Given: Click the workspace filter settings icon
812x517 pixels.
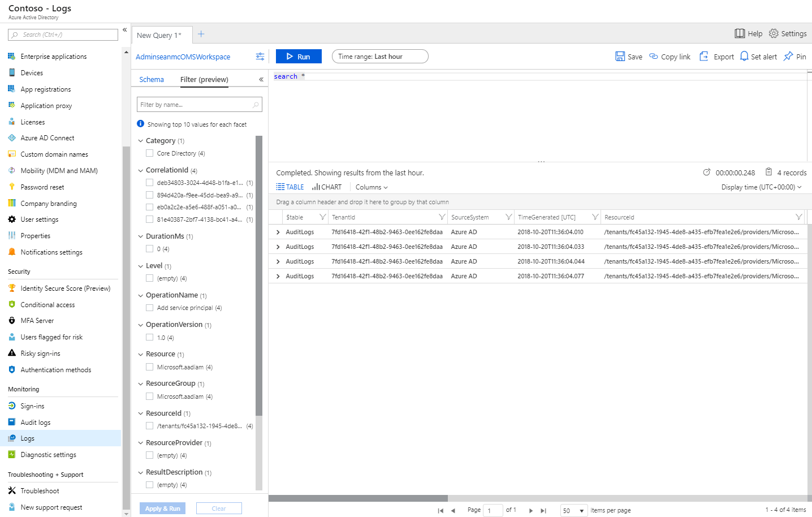Looking at the screenshot, I should click(260, 57).
